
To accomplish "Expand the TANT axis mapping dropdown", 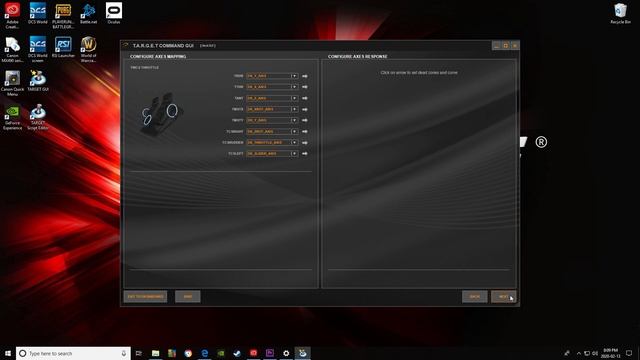I will coord(294,98).
